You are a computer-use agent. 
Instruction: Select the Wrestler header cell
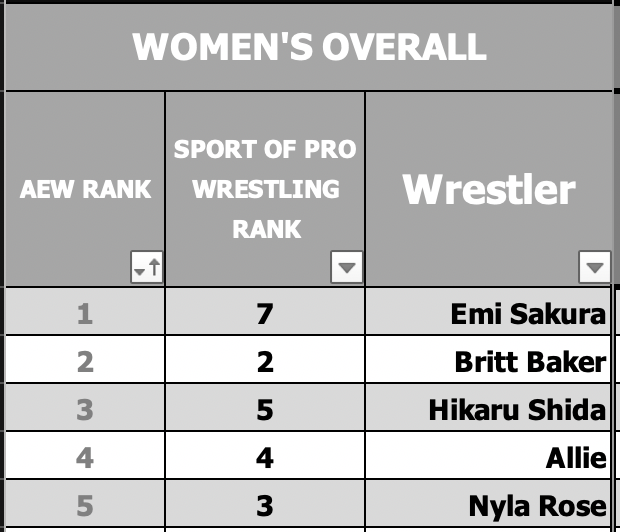pos(489,189)
